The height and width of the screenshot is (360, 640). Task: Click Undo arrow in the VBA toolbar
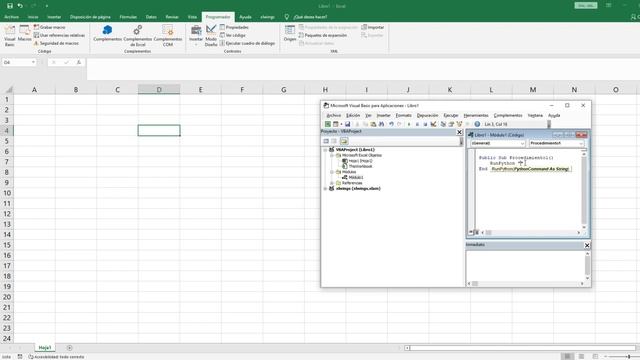(x=391, y=124)
